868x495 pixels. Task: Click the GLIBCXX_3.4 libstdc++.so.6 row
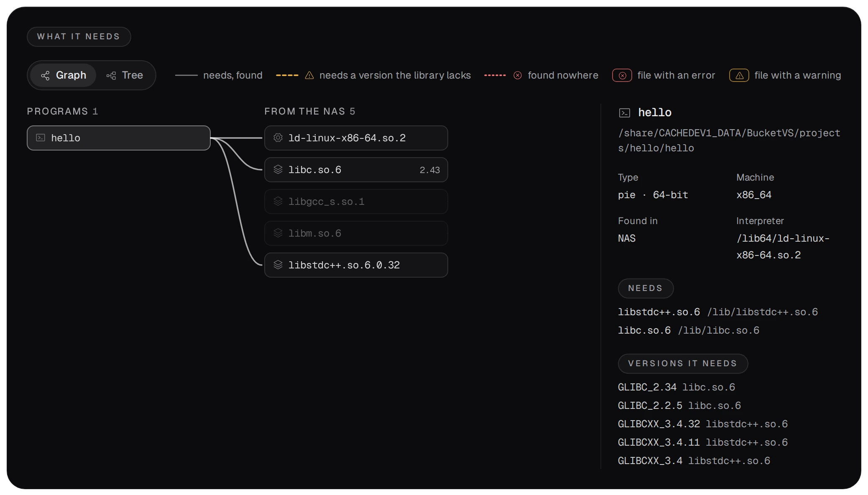[x=694, y=461]
